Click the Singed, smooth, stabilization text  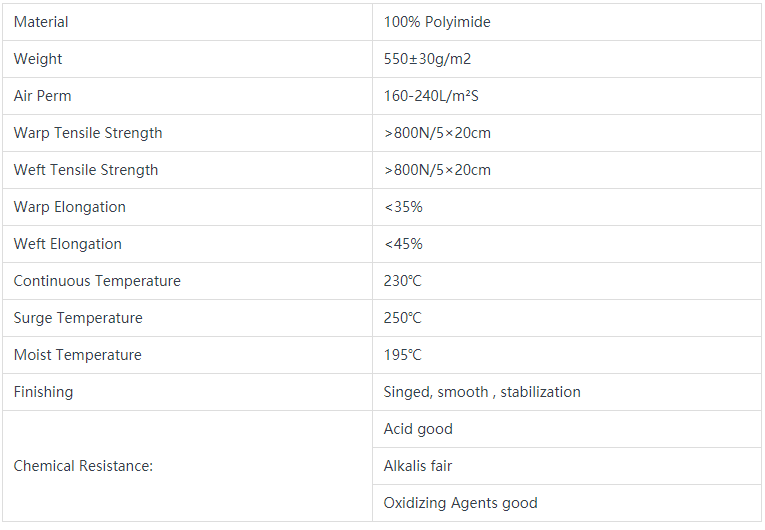pos(482,392)
